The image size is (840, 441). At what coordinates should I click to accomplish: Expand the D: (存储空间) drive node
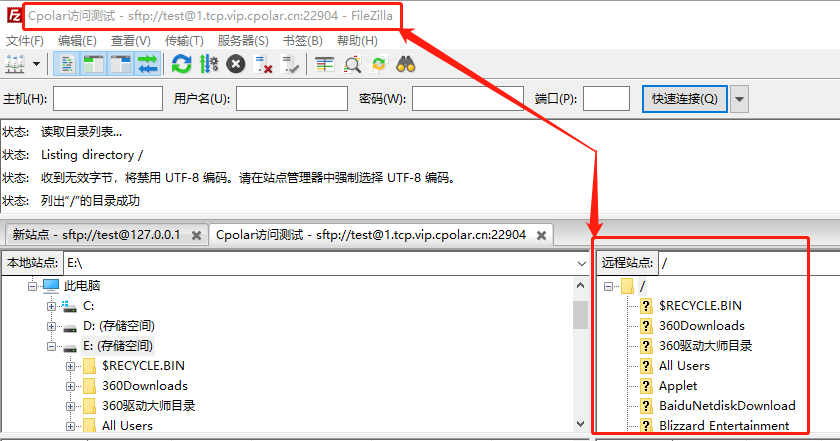[x=51, y=326]
